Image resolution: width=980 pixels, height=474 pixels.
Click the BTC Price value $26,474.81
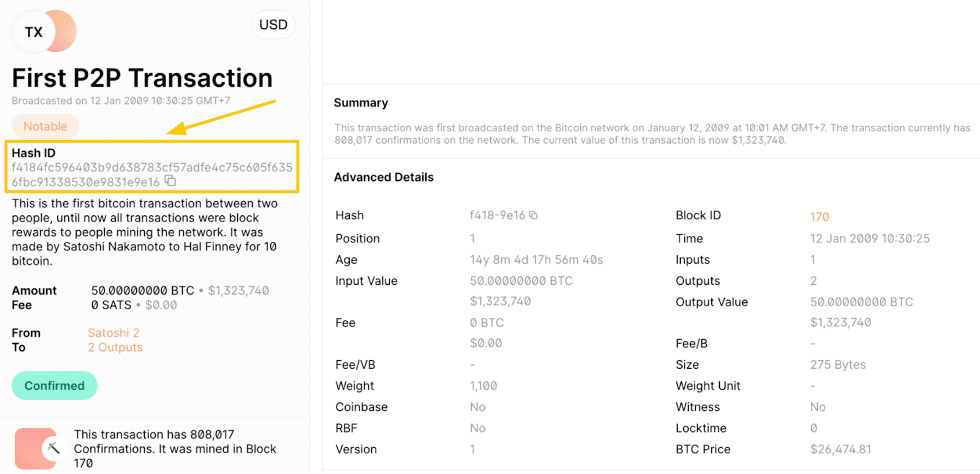[x=840, y=449]
